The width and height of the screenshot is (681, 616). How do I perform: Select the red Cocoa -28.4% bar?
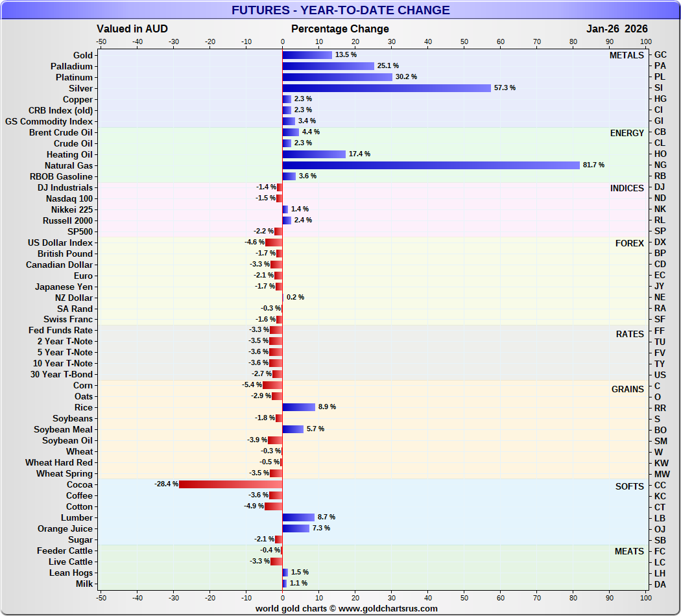(x=230, y=484)
